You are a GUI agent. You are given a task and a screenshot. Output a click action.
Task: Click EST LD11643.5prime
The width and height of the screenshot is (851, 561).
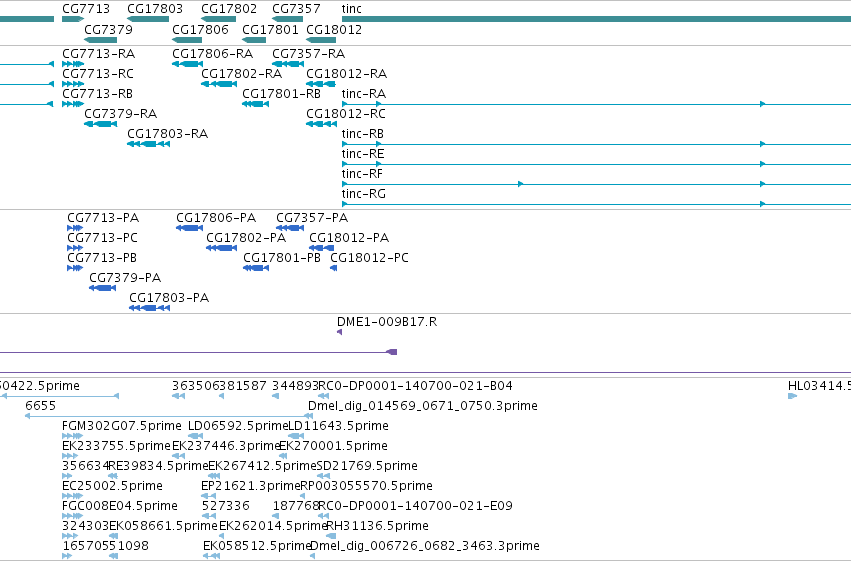tap(296, 436)
